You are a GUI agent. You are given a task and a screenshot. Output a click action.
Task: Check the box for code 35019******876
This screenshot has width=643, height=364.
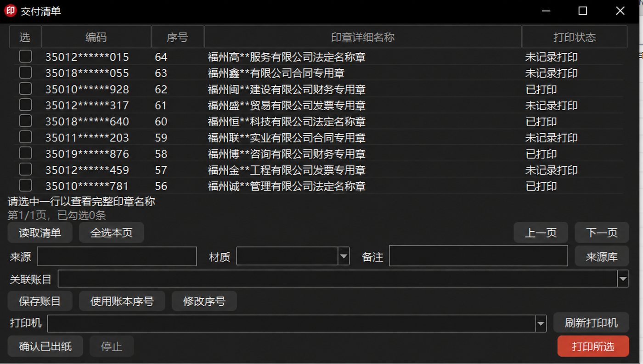click(25, 153)
